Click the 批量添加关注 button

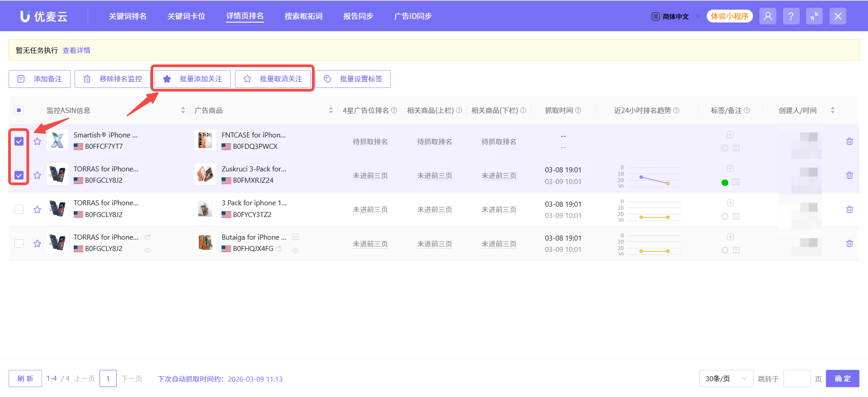point(193,79)
